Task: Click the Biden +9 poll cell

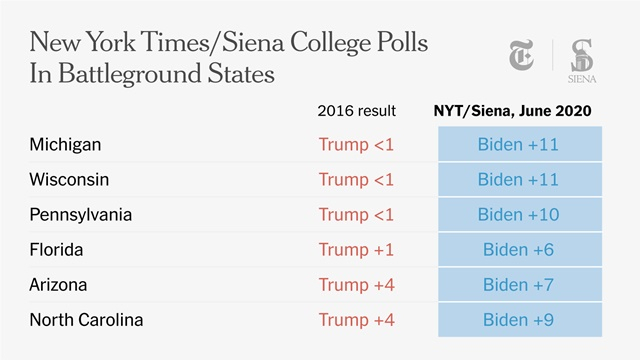Action: (520, 320)
